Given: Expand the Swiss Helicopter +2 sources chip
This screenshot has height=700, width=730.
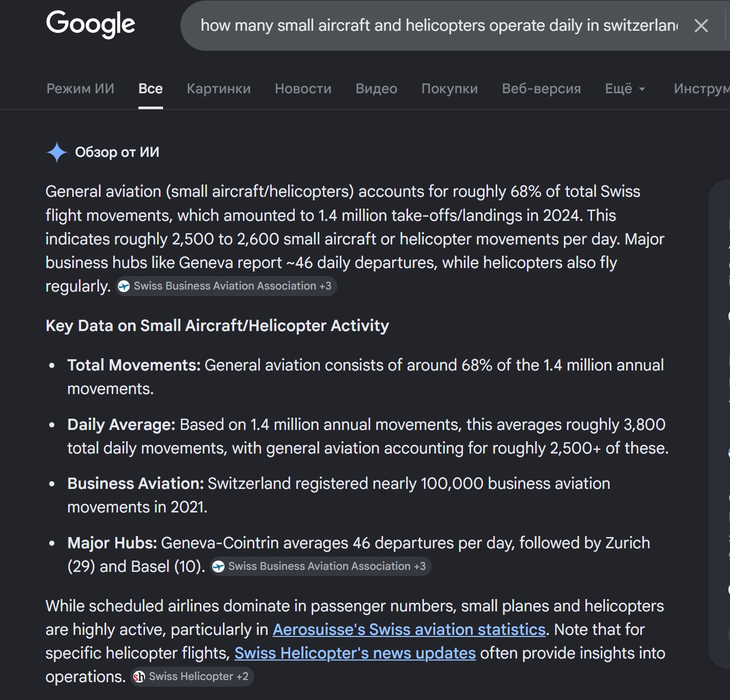Looking at the screenshot, I should tap(192, 676).
